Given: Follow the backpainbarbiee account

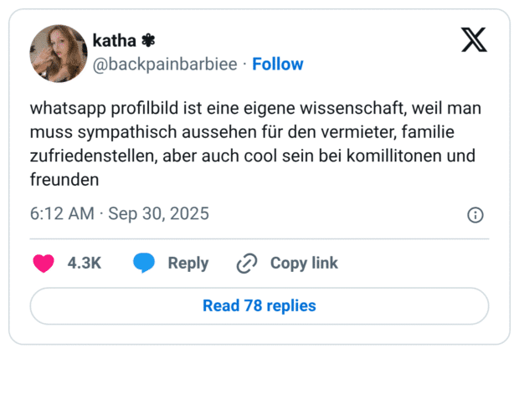Looking at the screenshot, I should point(278,64).
